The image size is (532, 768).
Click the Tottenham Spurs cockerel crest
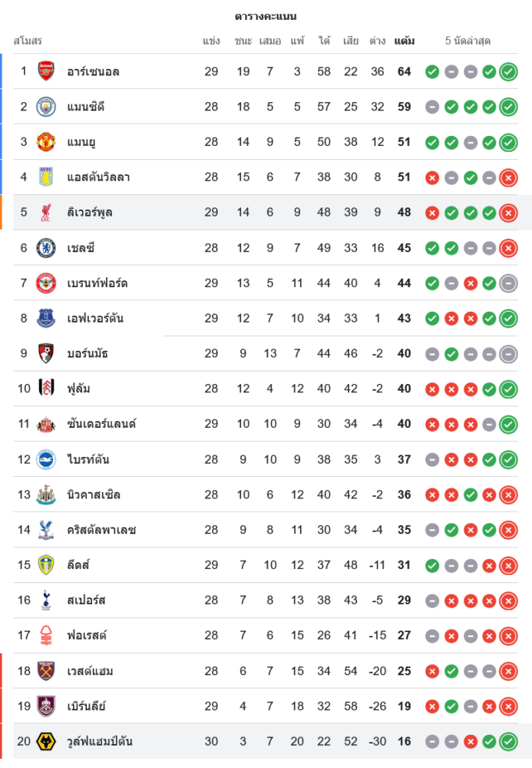pos(46,601)
